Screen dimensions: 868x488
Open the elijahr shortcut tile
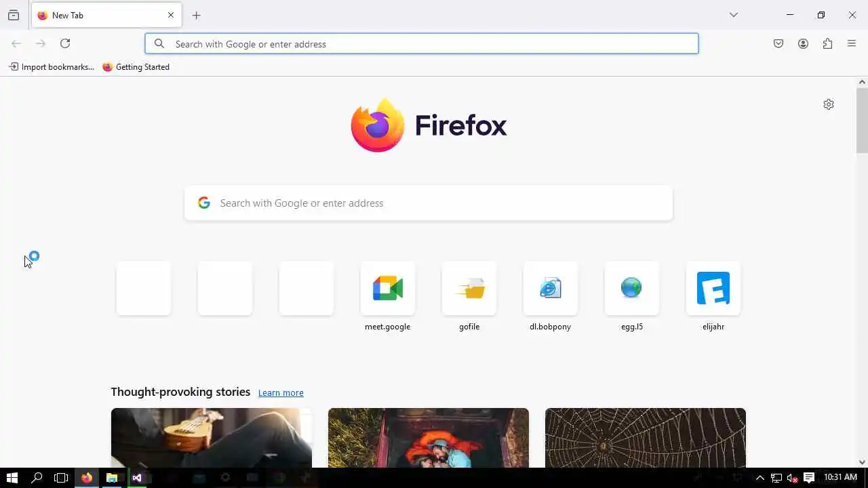[x=713, y=288]
